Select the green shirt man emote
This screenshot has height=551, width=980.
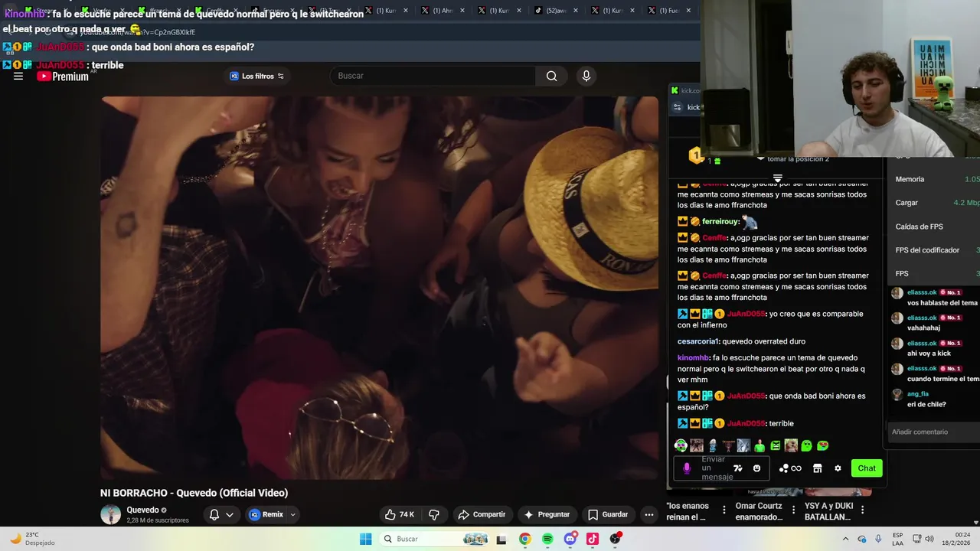pyautogui.click(x=759, y=445)
